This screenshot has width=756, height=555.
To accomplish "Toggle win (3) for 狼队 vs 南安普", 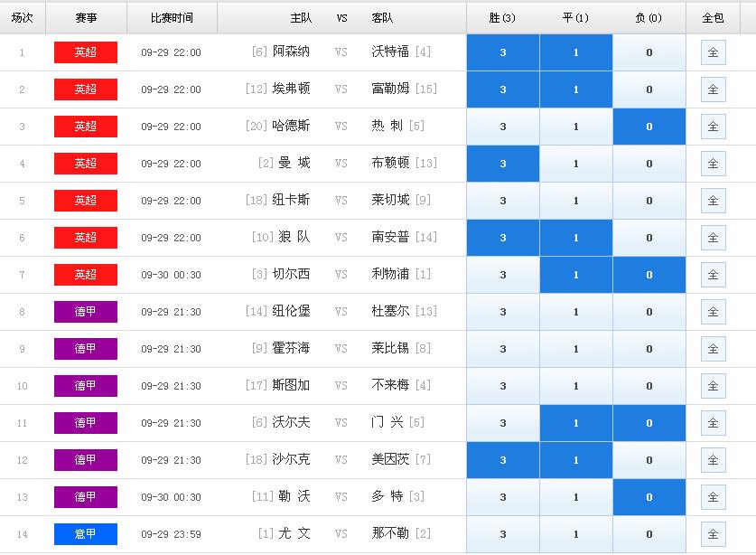I will (503, 238).
